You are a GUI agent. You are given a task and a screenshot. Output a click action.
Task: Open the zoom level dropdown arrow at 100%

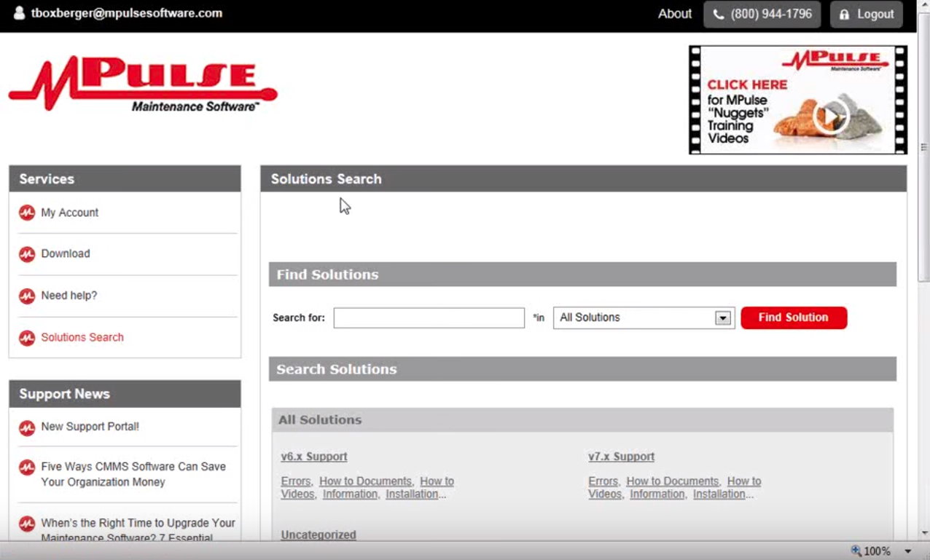[908, 551]
